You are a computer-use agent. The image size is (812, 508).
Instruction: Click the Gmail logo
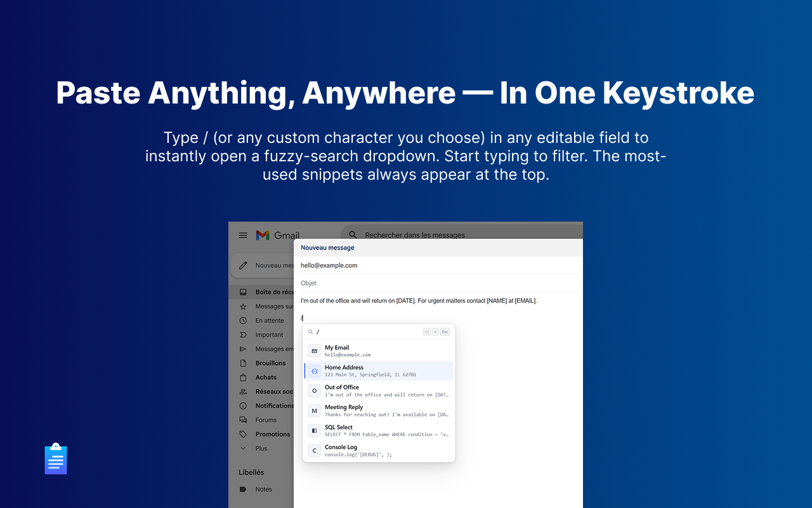[x=277, y=236]
